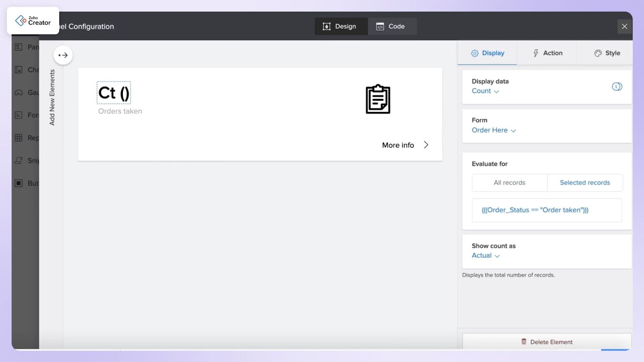The width and height of the screenshot is (644, 362).
Task: Click the More info link
Action: 398,145
